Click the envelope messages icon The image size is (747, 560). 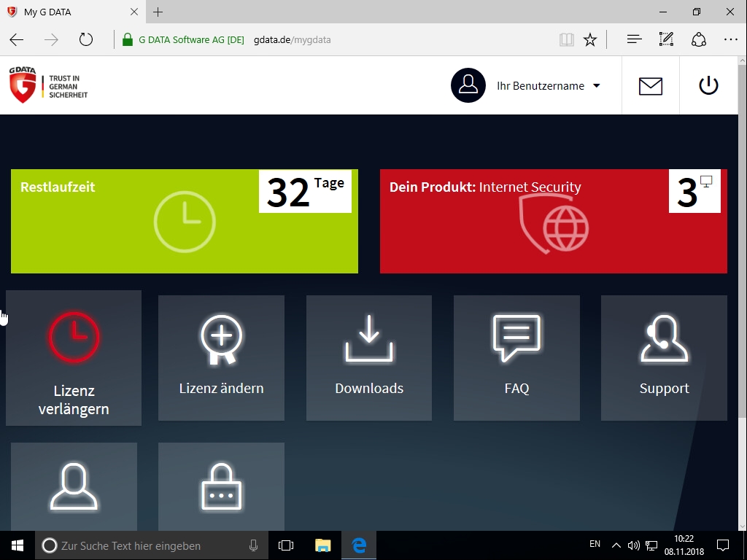650,86
